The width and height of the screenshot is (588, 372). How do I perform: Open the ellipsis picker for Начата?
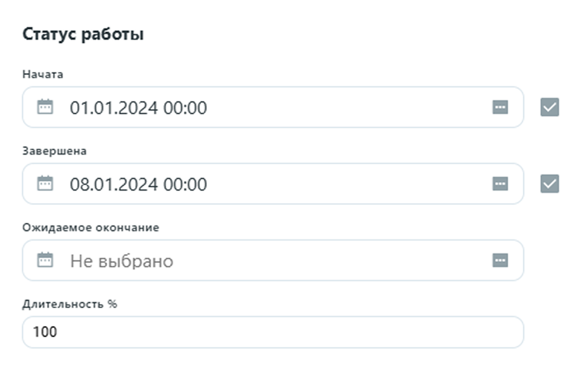pos(500,108)
